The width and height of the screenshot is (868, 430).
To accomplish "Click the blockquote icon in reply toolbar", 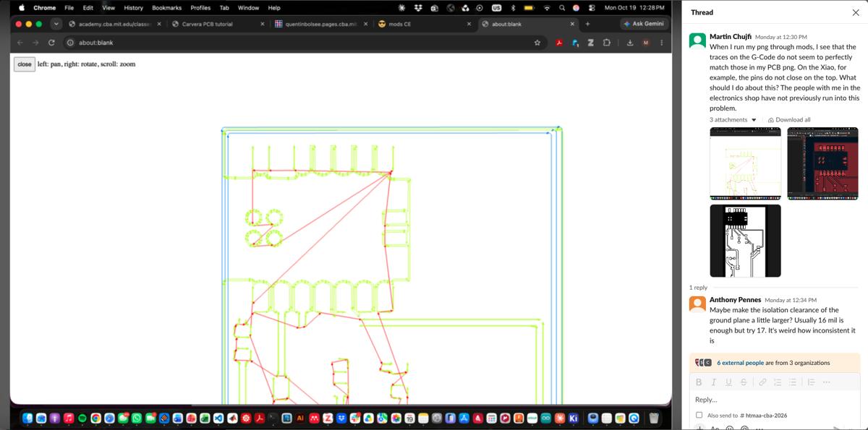I will coord(811,382).
